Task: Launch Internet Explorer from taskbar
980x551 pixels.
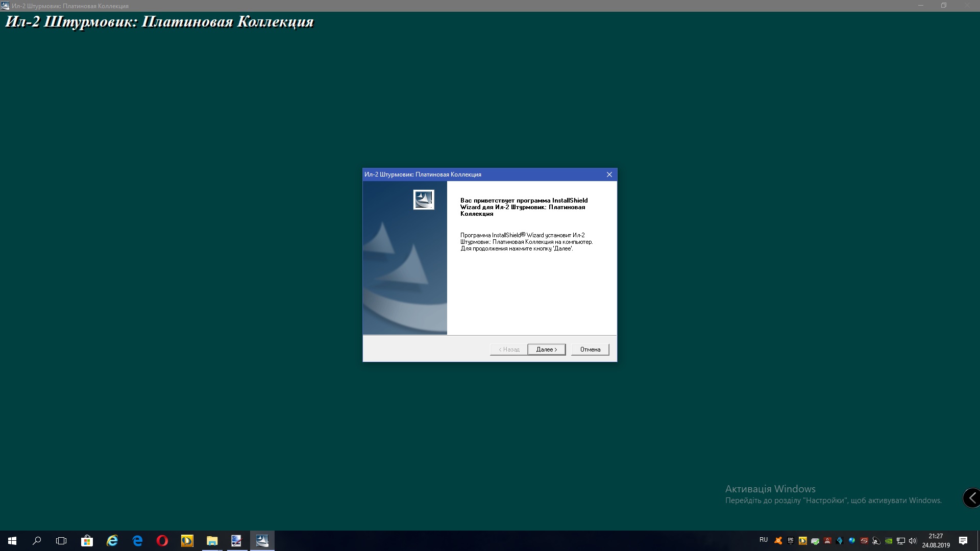Action: (112, 541)
